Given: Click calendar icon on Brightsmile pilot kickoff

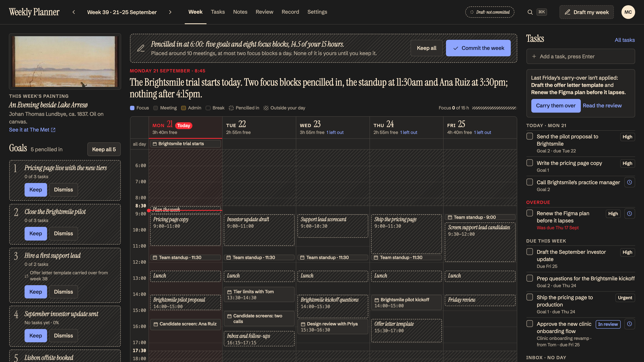Looking at the screenshot, I should 377,300.
